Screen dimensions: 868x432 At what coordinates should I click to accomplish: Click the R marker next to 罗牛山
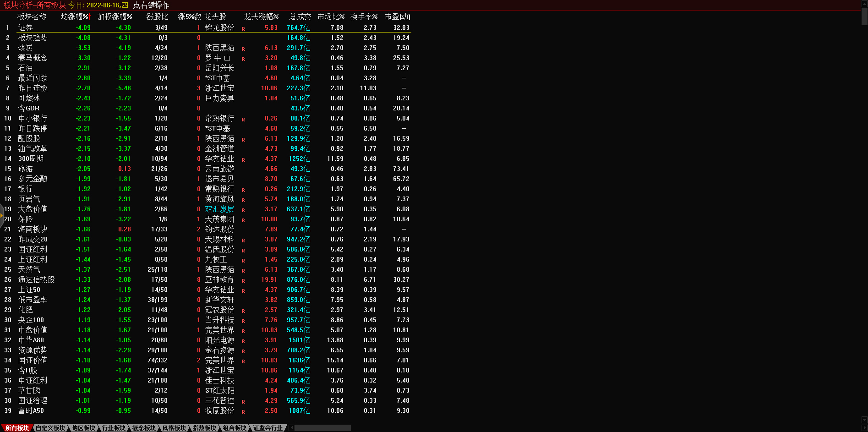click(x=243, y=59)
